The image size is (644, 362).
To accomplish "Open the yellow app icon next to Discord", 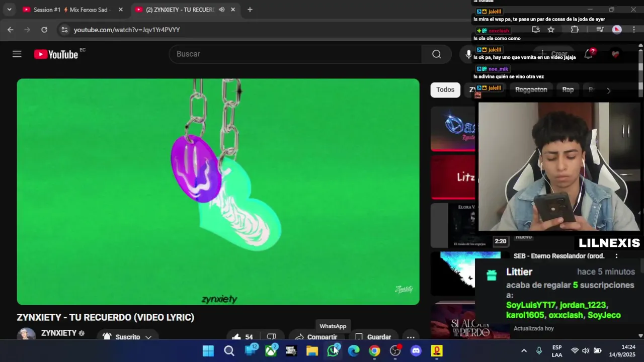I will pyautogui.click(x=437, y=350).
